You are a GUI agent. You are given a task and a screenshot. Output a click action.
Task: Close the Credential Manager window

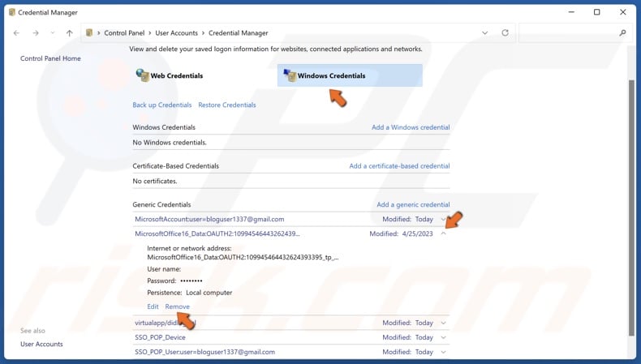click(622, 12)
